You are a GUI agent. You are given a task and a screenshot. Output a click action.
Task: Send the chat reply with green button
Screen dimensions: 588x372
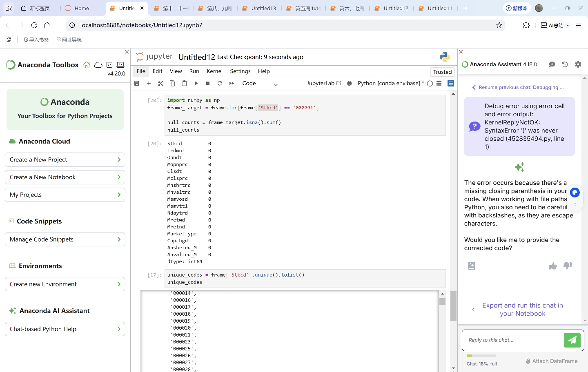572,340
